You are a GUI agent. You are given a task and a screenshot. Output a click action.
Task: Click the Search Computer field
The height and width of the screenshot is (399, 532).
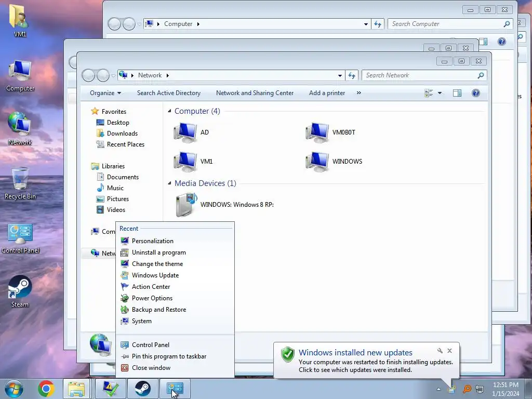450,24
